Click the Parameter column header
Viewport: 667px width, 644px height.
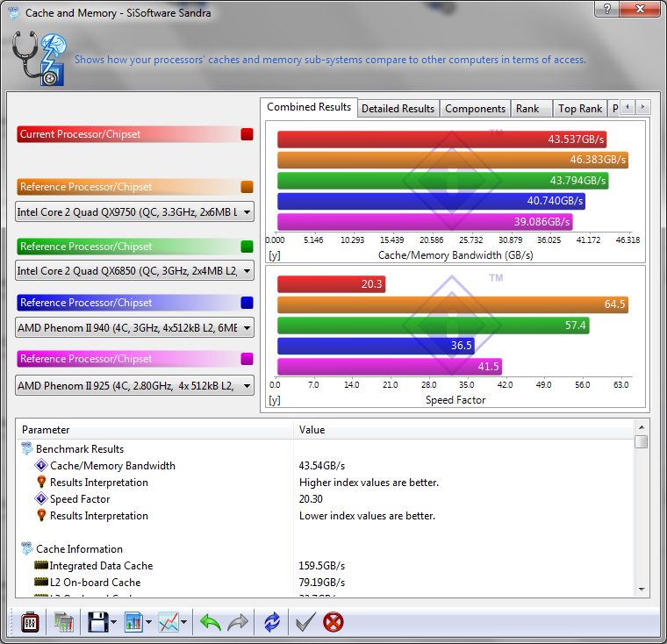click(x=154, y=430)
